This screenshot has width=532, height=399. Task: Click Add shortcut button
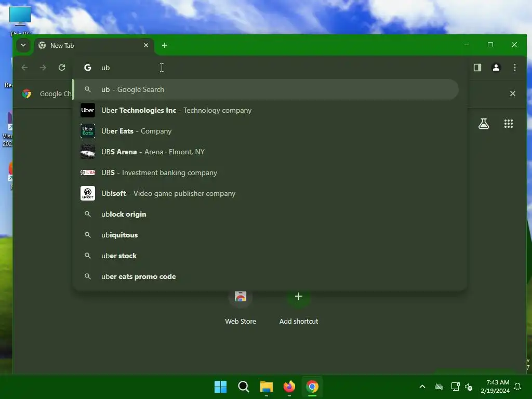pyautogui.click(x=299, y=307)
